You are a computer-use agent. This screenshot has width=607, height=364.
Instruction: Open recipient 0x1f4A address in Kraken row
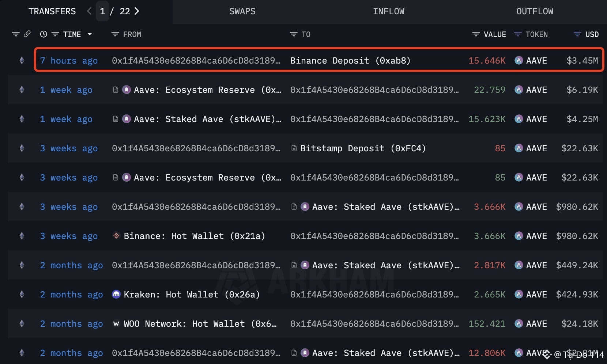(374, 295)
